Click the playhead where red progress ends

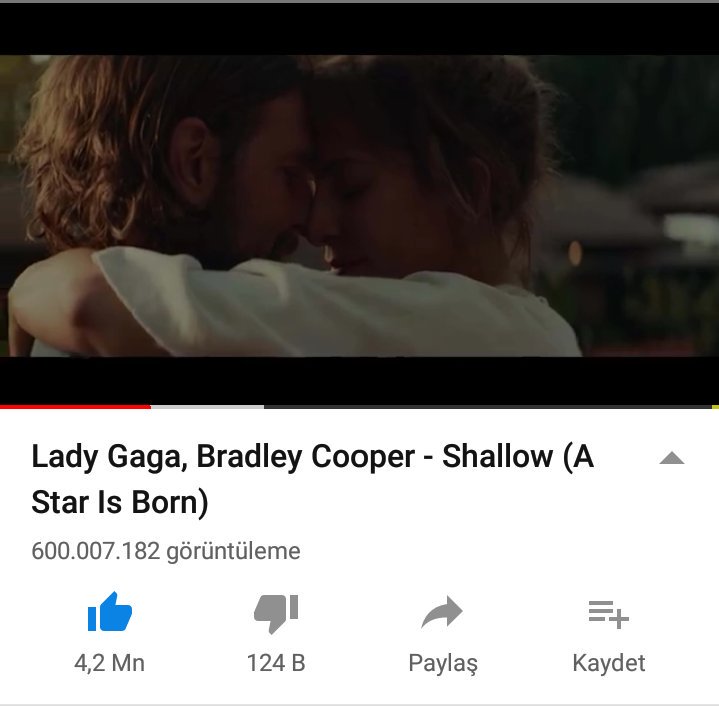[x=150, y=407]
